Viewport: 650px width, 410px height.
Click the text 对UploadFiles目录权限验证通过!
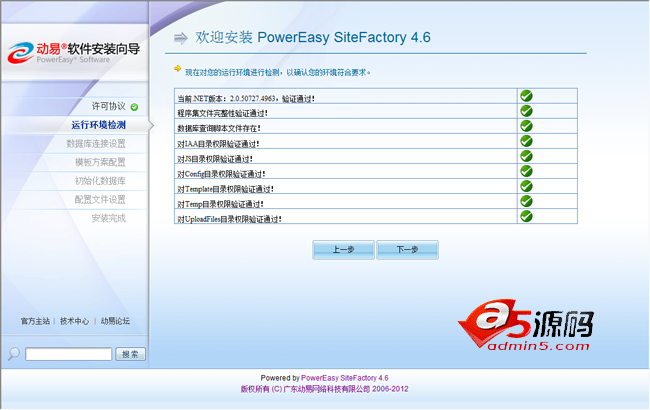point(230,219)
